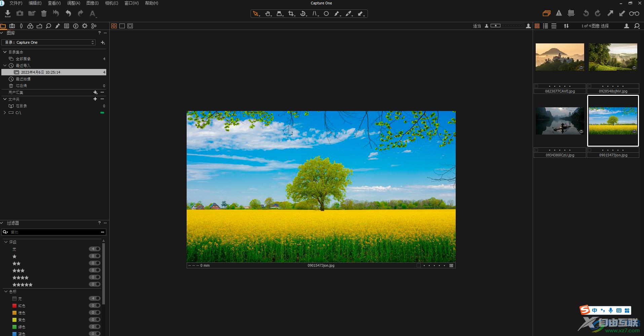Switch browser to filmstrip view icon

tap(554, 26)
